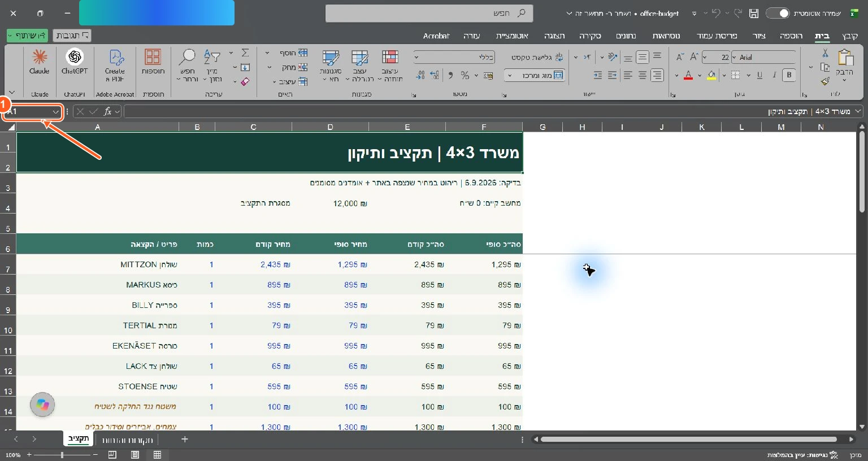Toggle Underline formatting

pyautogui.click(x=759, y=75)
